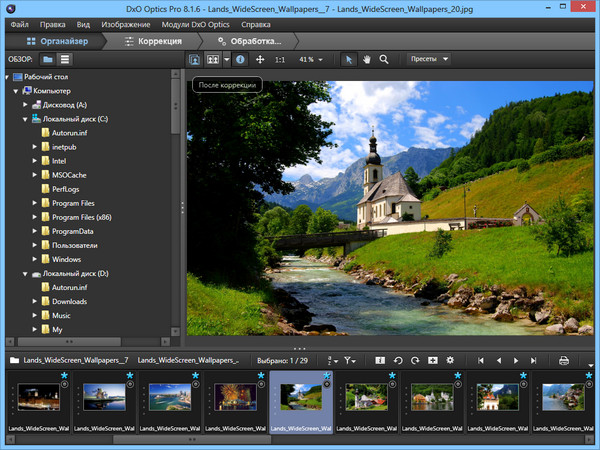
Task: Click the magnifier zoom tool
Action: point(384,59)
